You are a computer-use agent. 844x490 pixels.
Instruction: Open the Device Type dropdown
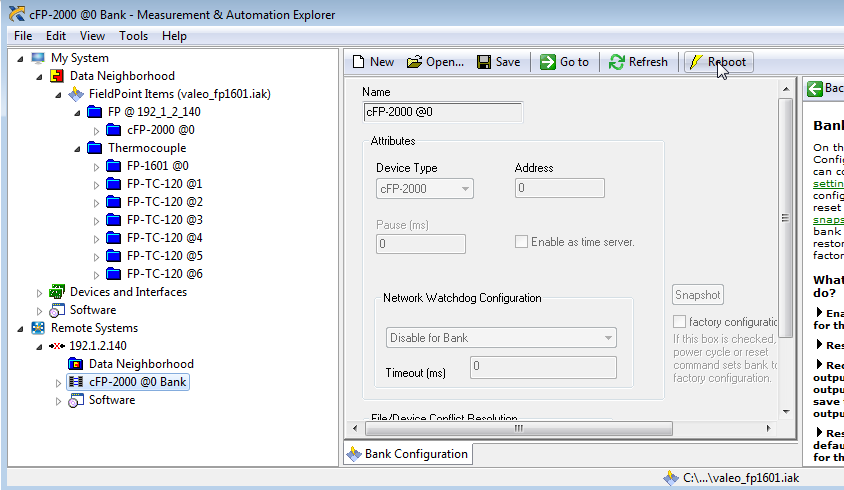pos(465,189)
